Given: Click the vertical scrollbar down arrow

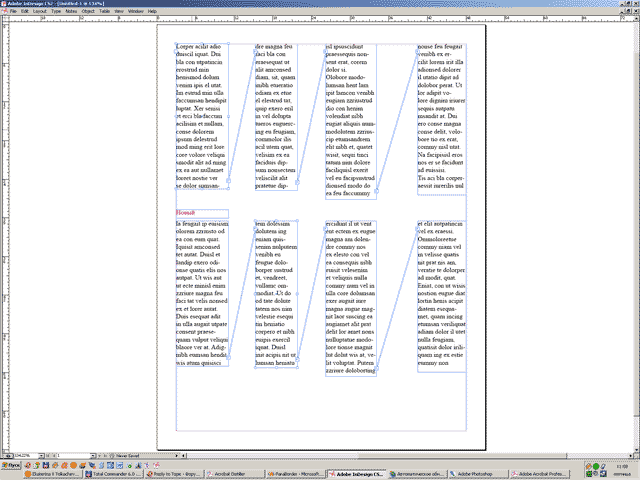Looking at the screenshot, I should [637, 450].
